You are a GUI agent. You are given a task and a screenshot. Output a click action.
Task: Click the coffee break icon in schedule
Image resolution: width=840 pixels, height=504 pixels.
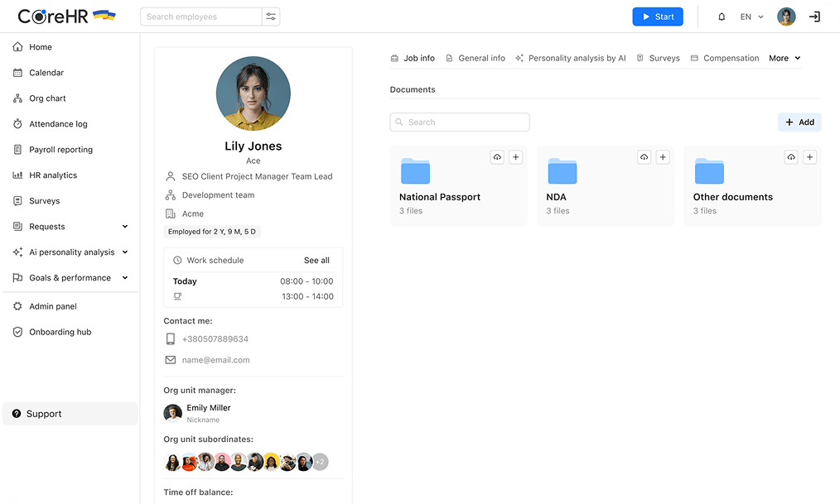coord(177,296)
